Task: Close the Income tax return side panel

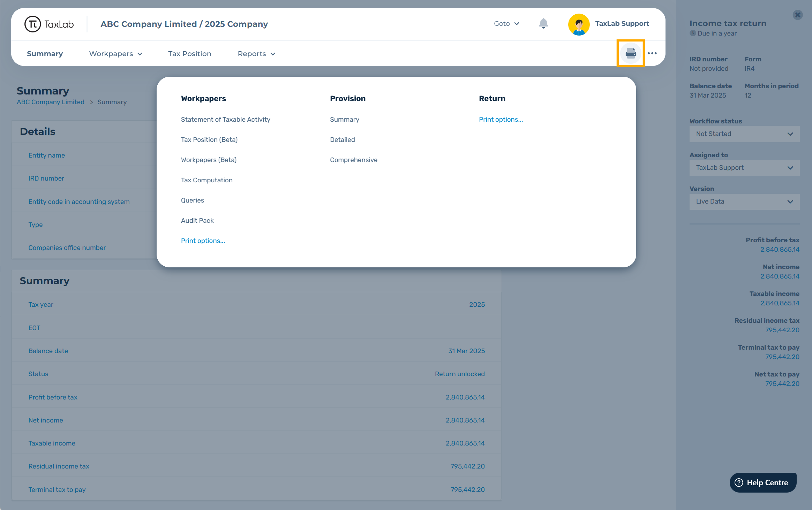Action: pyautogui.click(x=797, y=15)
